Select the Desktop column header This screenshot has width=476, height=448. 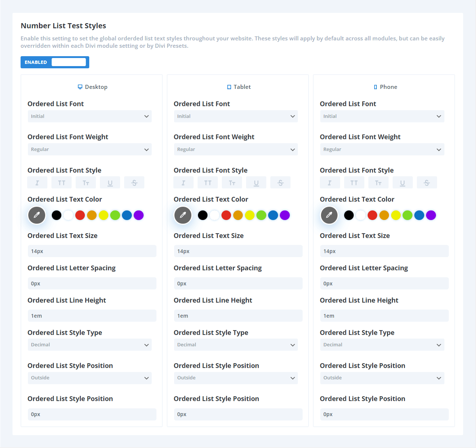pos(93,87)
